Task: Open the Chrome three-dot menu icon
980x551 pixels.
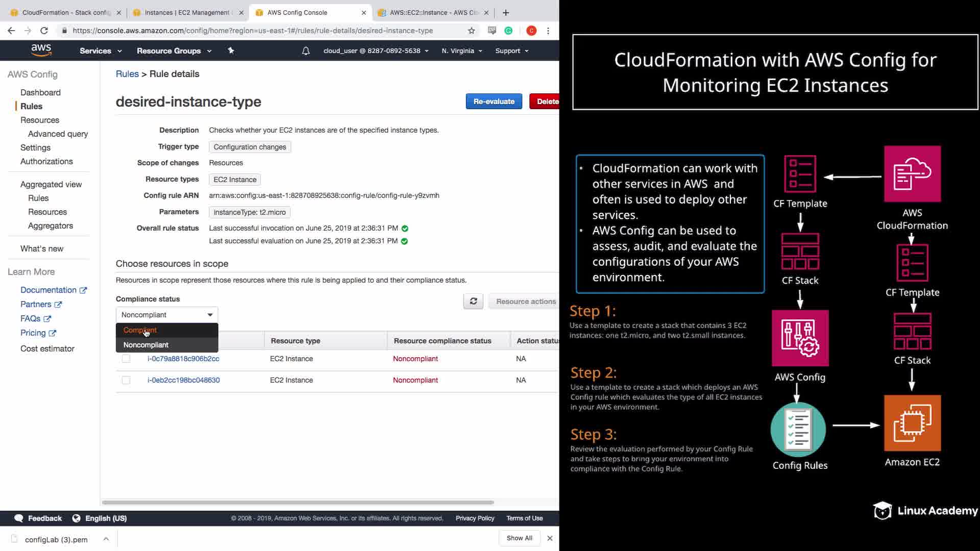Action: point(548,31)
